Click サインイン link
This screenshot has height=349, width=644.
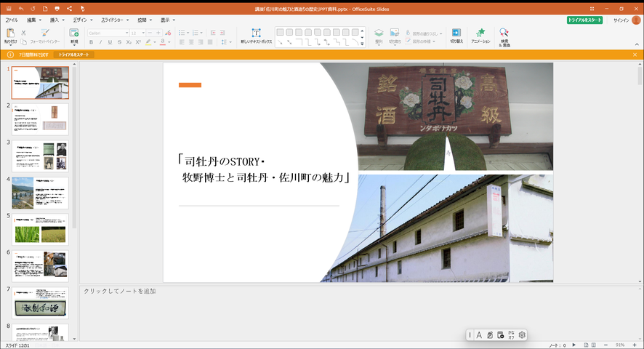tap(621, 20)
